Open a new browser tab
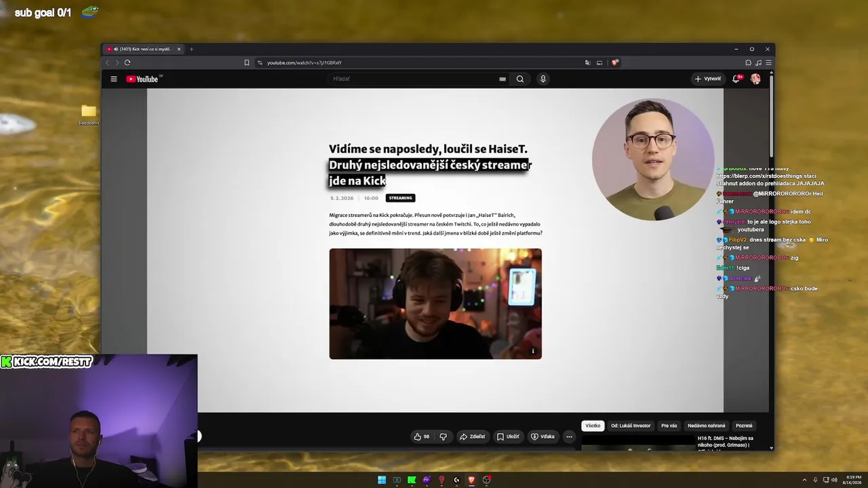This screenshot has height=488, width=868. (x=191, y=49)
